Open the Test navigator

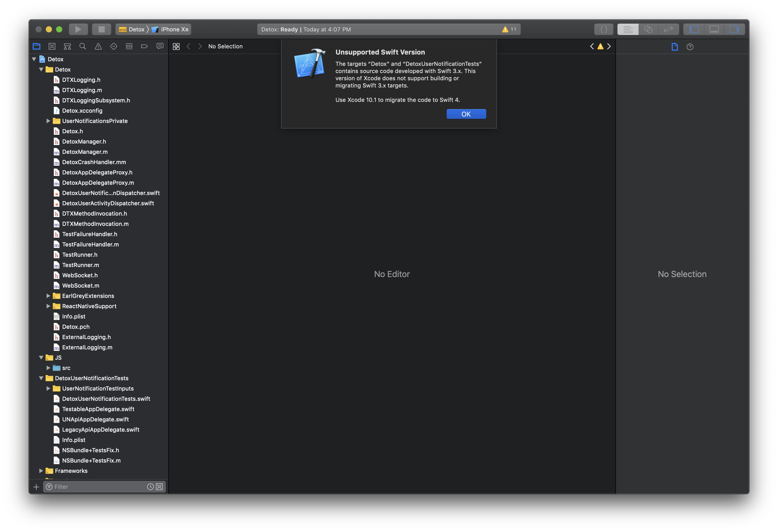pos(113,46)
